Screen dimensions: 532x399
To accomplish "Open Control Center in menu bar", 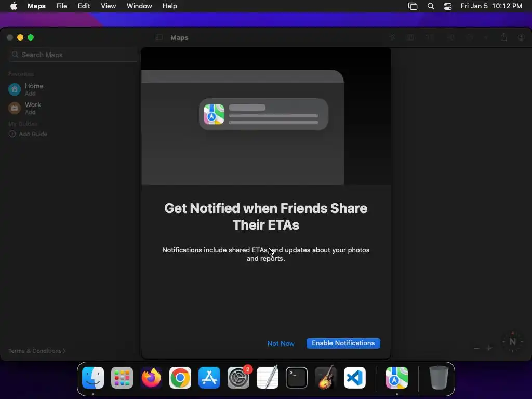I will tap(448, 6).
